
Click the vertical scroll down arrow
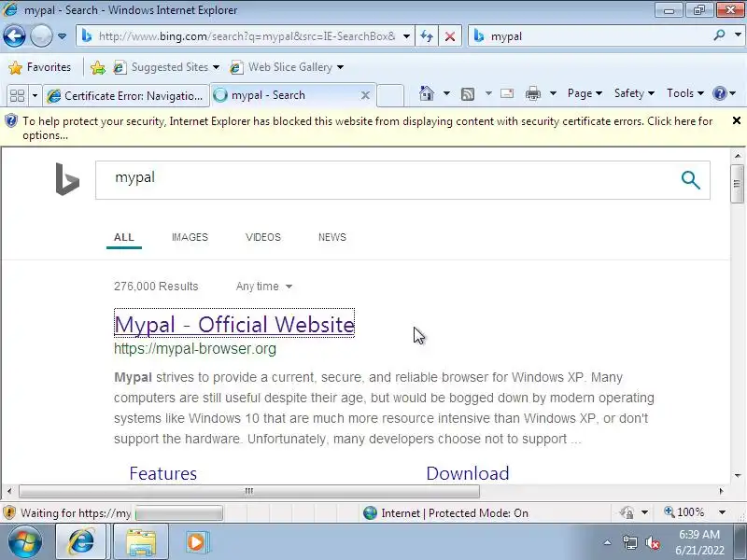738,475
